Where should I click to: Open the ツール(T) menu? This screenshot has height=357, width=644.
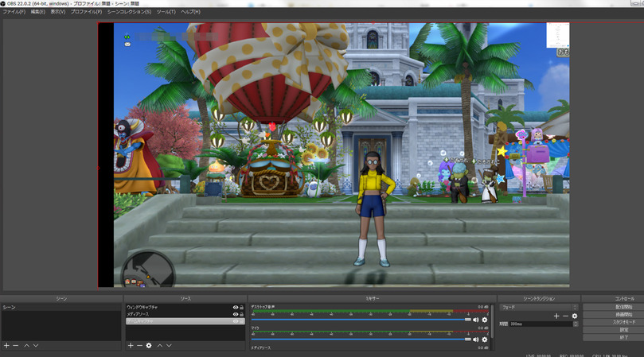166,12
